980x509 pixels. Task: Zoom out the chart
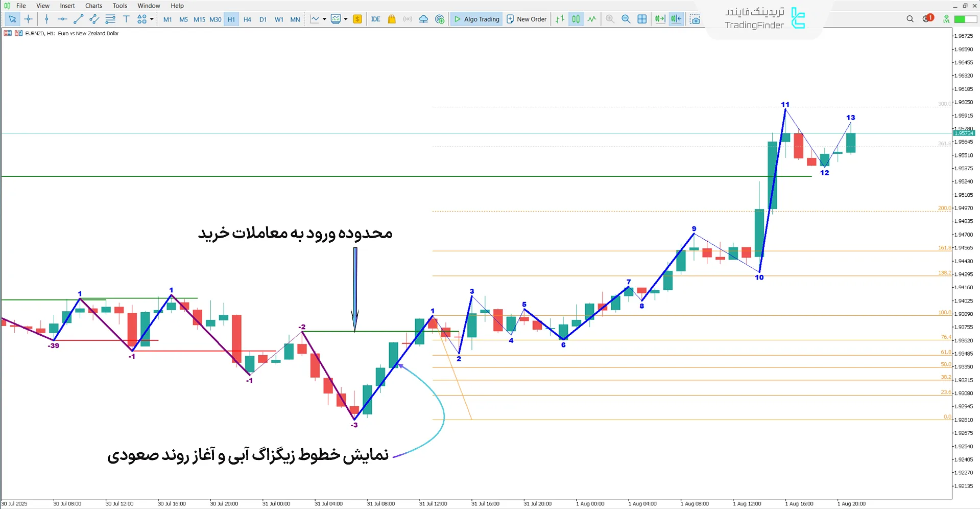626,19
